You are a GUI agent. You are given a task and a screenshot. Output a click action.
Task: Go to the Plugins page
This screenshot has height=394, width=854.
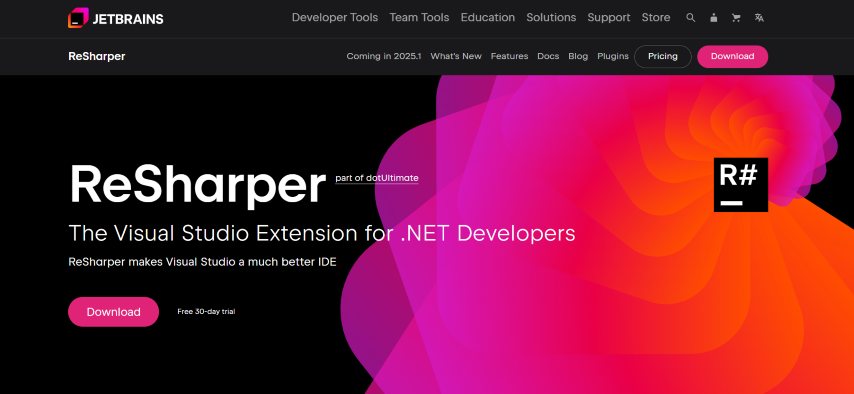pos(613,56)
